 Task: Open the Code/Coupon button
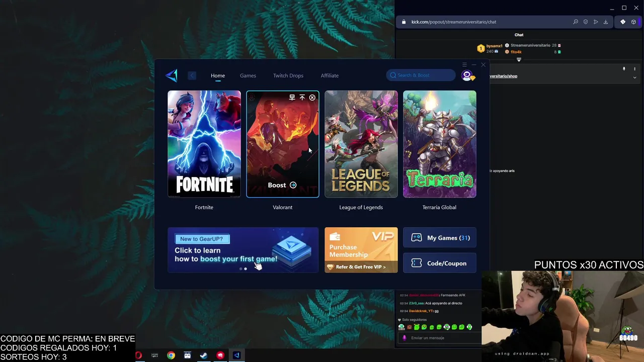point(440,263)
